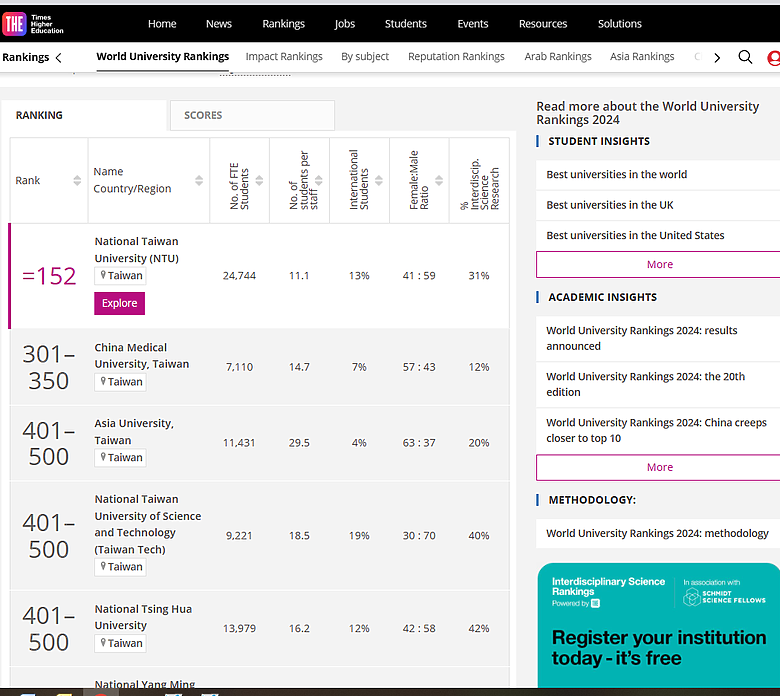Click 42% interdisciplinary research cell

click(x=479, y=628)
